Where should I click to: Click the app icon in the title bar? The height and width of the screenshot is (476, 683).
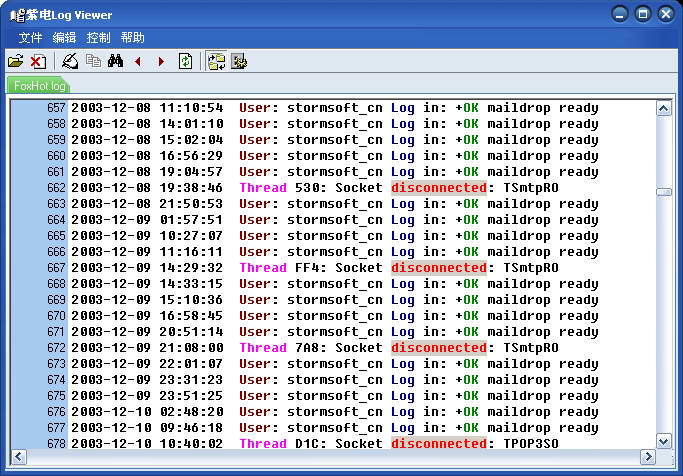coord(17,16)
